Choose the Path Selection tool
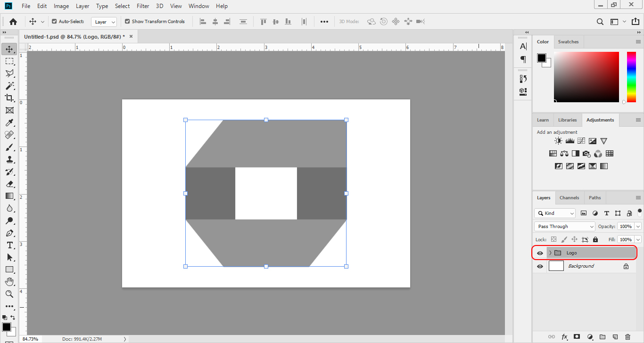The image size is (644, 343). (x=9, y=257)
